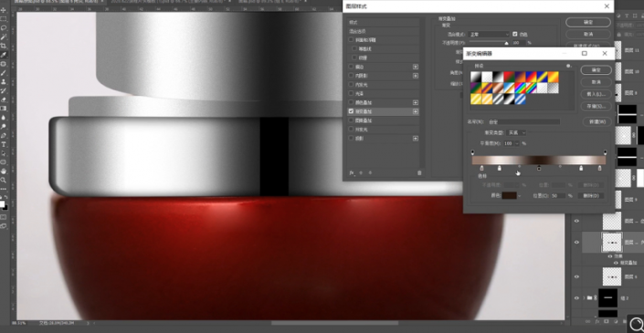Select the Brush tool

pos(4,73)
